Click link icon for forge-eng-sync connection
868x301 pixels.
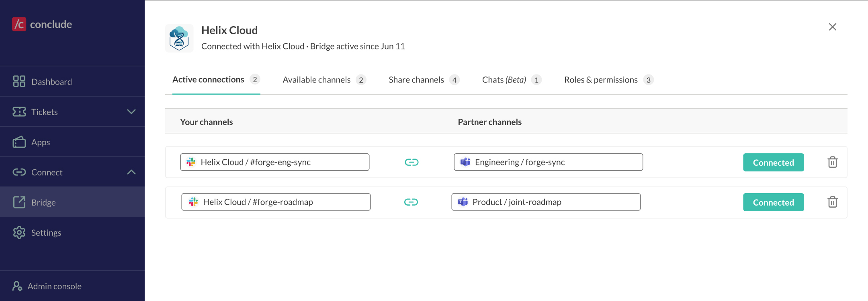point(411,162)
